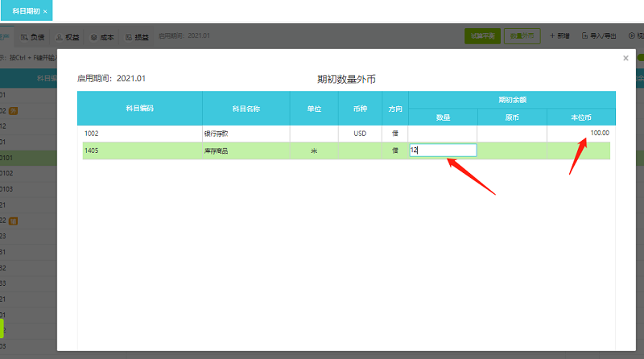Switch to the 负债 tab behind the dialog
The width and height of the screenshot is (644, 359).
pos(32,37)
